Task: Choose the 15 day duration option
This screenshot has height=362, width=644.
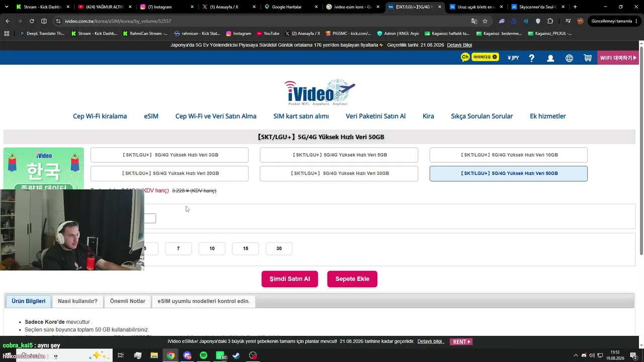Action: point(246,248)
